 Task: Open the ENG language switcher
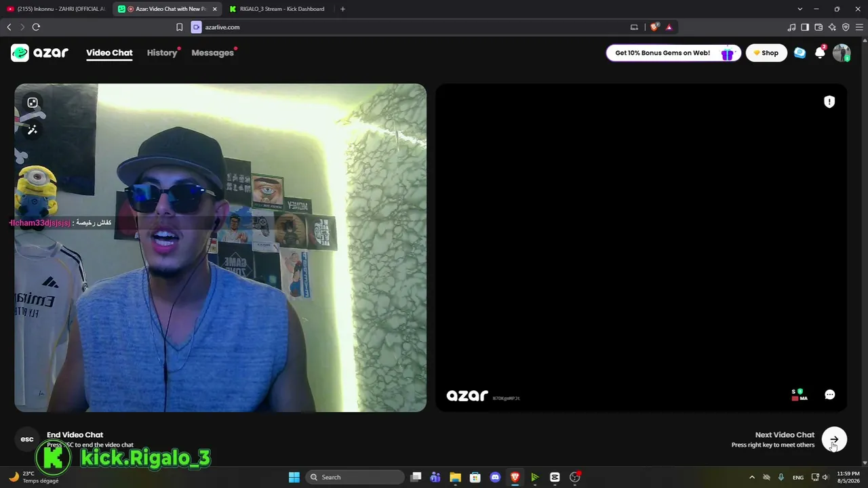(x=798, y=477)
